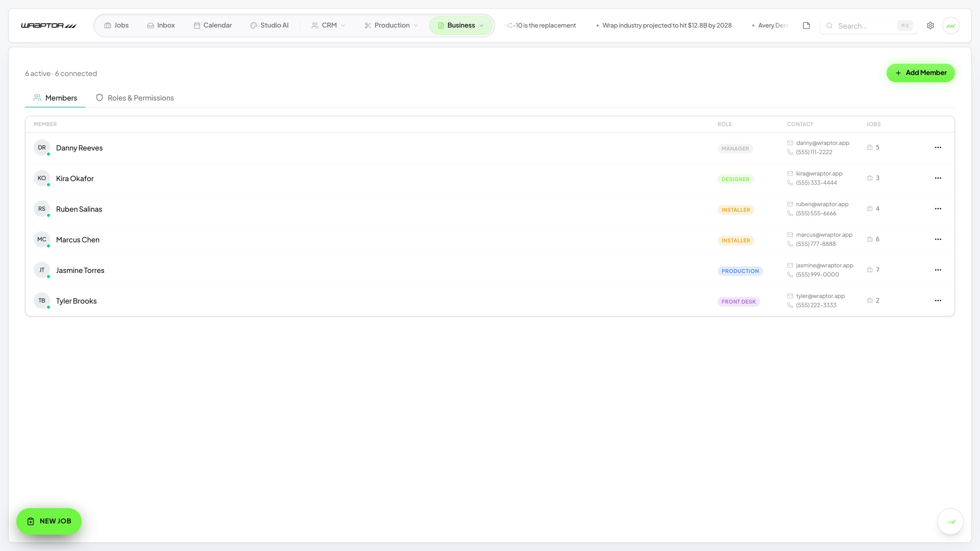Open the Jobs page
The height and width of the screenshot is (551, 980).
[116, 26]
